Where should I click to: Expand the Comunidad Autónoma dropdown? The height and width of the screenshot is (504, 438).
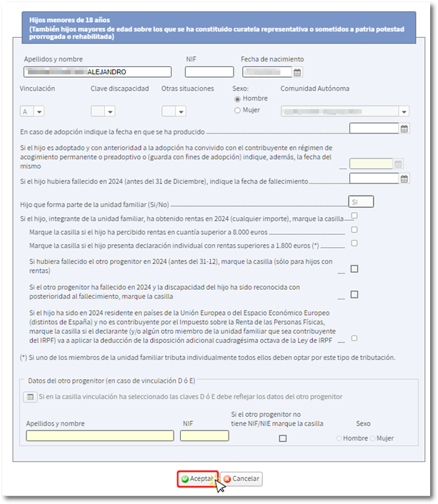[404, 111]
